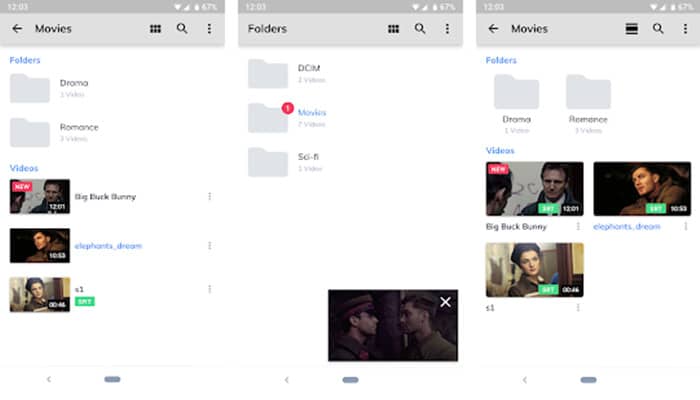Open options for elephants_dream list row
700x400 pixels.
click(x=209, y=246)
